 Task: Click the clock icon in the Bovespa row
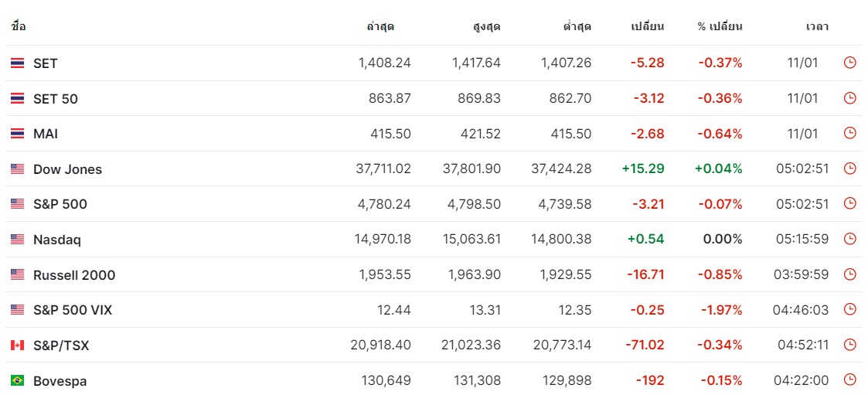point(849,380)
